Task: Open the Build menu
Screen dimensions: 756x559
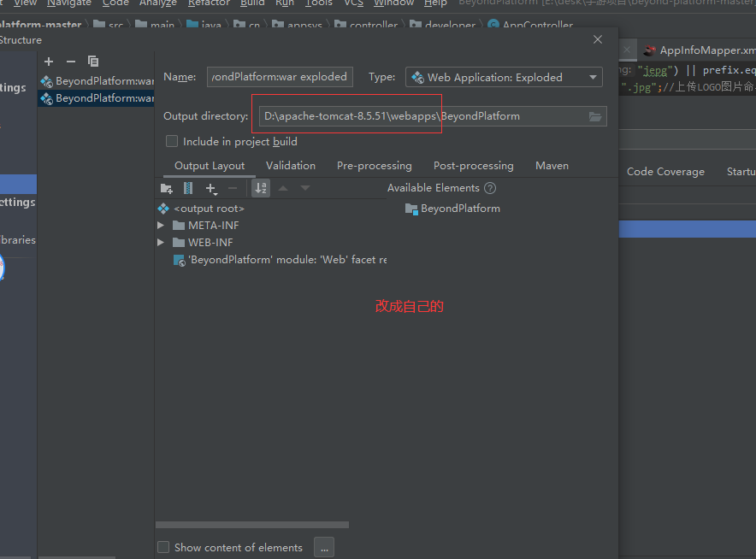Action: 252,3
